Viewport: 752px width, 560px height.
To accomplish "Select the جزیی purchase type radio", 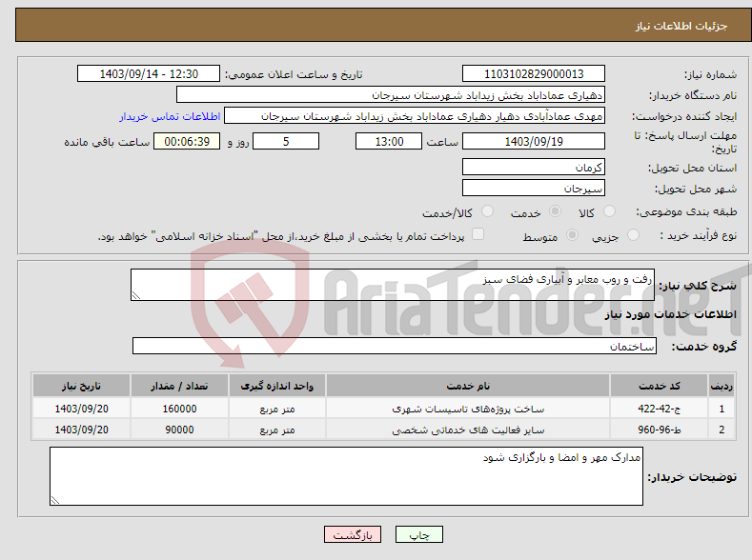I will coord(633,234).
